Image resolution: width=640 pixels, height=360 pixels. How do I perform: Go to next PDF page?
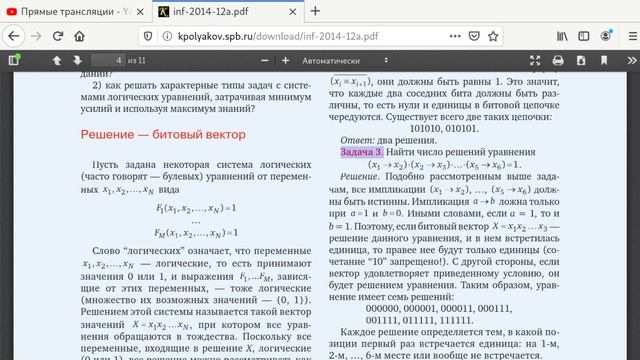pyautogui.click(x=78, y=60)
